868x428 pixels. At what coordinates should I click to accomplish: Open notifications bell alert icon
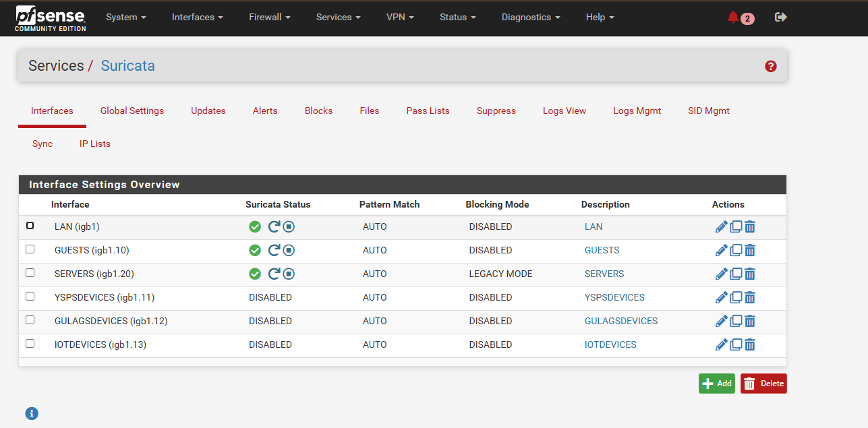coord(733,18)
